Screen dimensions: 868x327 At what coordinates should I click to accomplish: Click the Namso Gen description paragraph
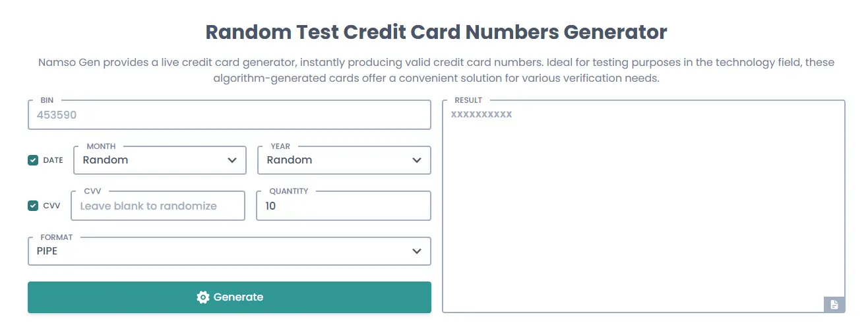[436, 71]
